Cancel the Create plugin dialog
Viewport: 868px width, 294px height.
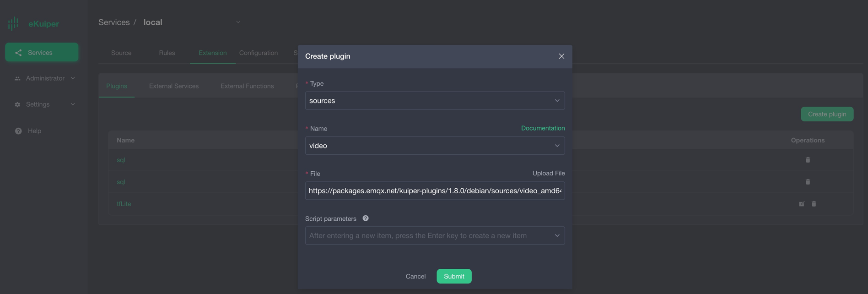point(415,276)
